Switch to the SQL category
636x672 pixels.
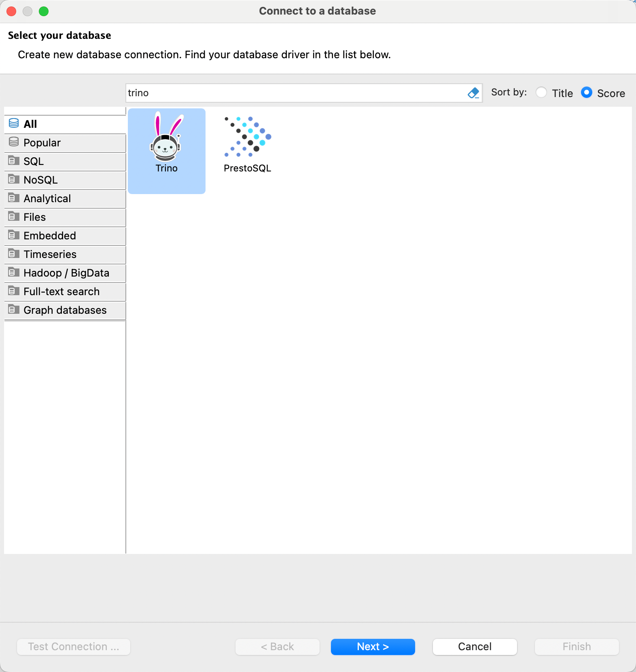[x=65, y=161]
